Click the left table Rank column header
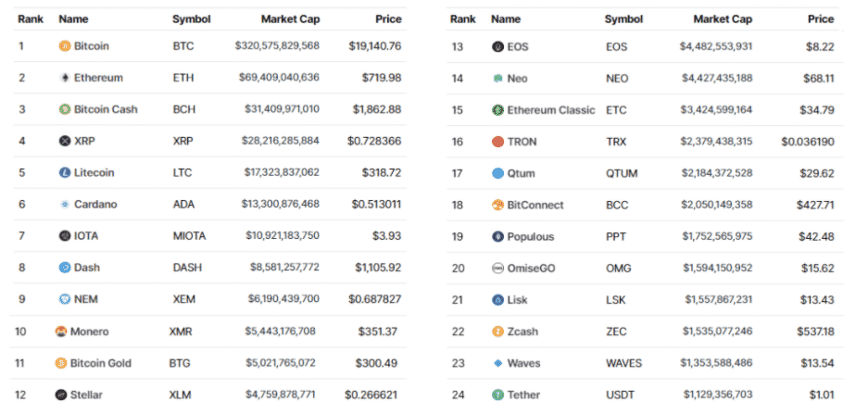 click(x=30, y=19)
